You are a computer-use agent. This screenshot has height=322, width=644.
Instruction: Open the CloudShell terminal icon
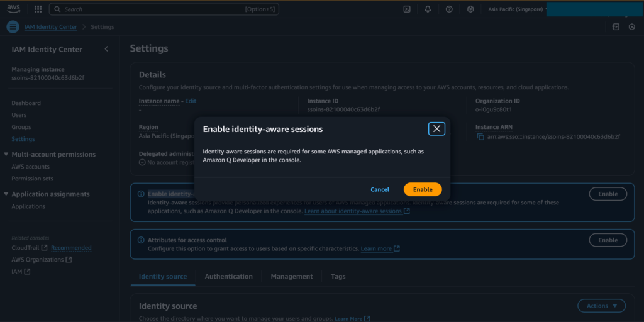(x=407, y=9)
